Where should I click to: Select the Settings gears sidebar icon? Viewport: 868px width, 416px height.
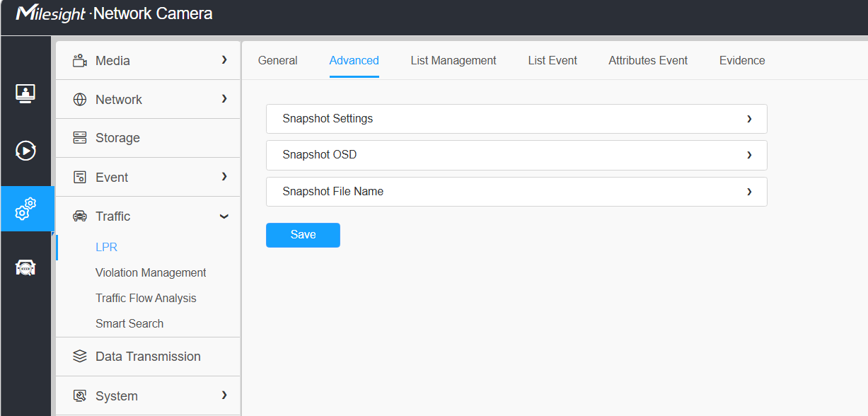click(x=26, y=209)
